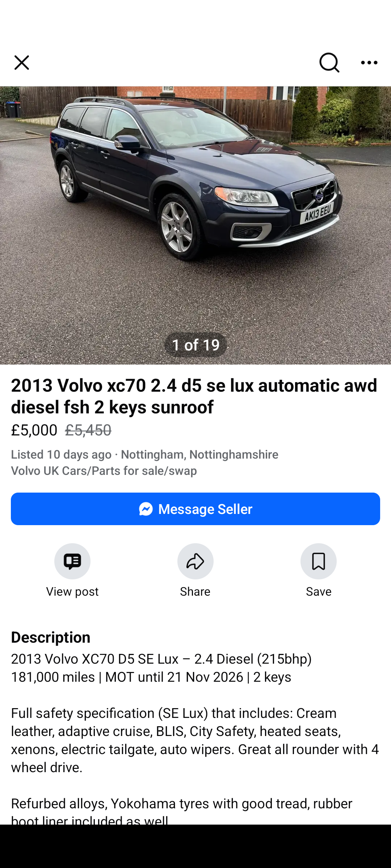Tap the Save label text
This screenshot has width=391, height=868.
coord(319,592)
